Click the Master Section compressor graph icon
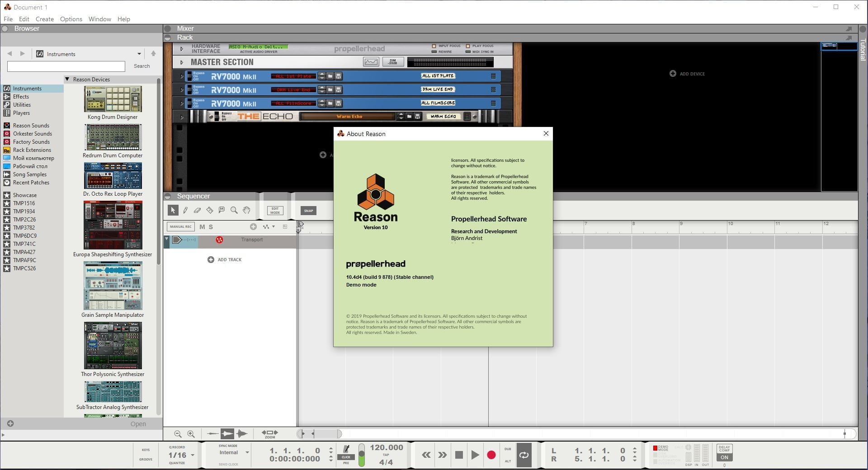This screenshot has width=868, height=470. click(x=371, y=62)
